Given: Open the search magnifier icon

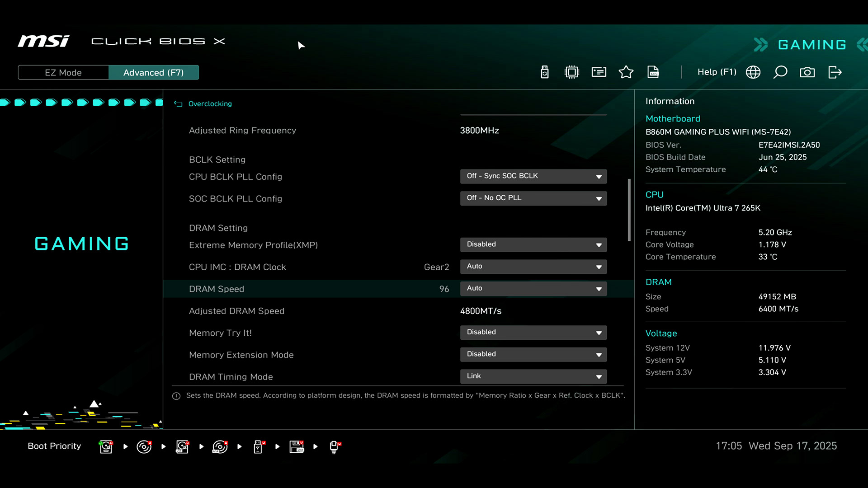Looking at the screenshot, I should pos(780,72).
